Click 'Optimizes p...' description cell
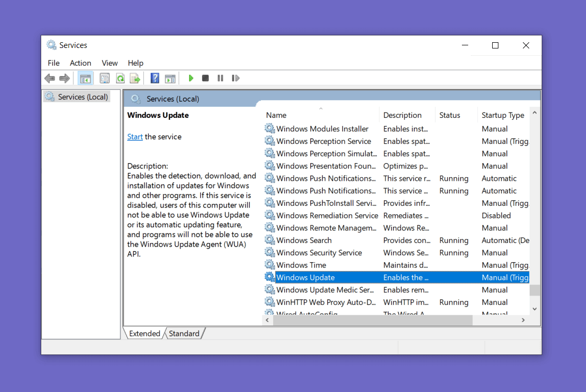The height and width of the screenshot is (392, 586). (406, 166)
